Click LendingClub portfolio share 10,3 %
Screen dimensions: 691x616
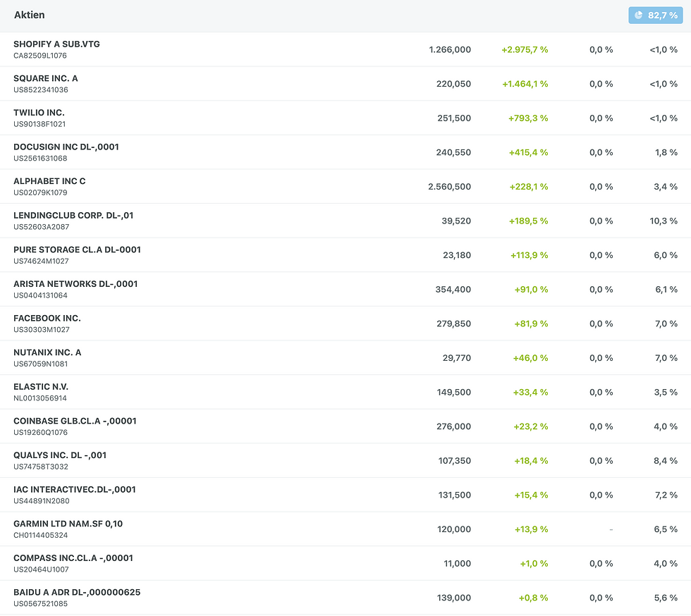click(664, 221)
